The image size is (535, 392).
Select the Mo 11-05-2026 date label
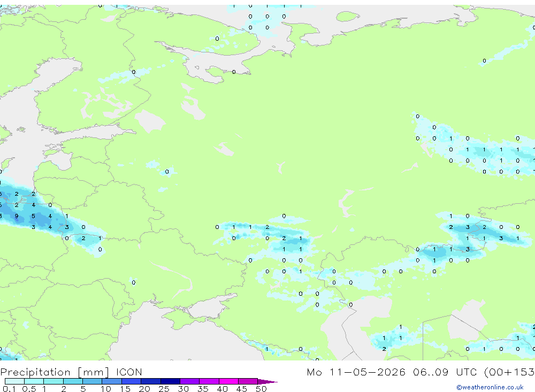tap(356, 372)
